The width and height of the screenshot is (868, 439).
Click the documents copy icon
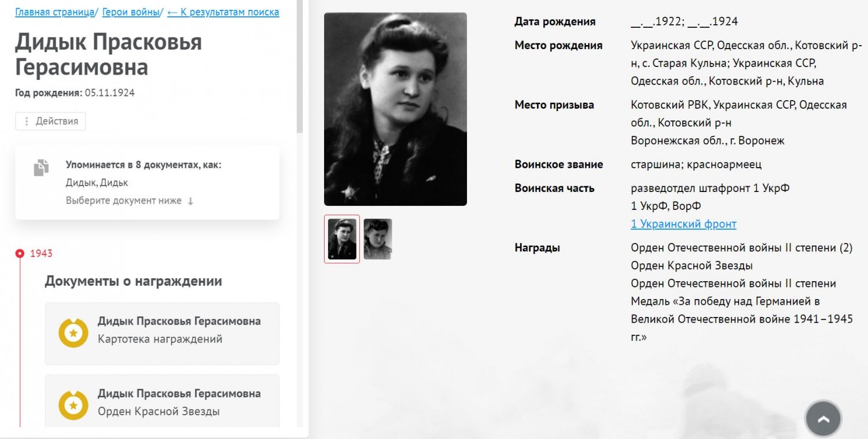[41, 168]
